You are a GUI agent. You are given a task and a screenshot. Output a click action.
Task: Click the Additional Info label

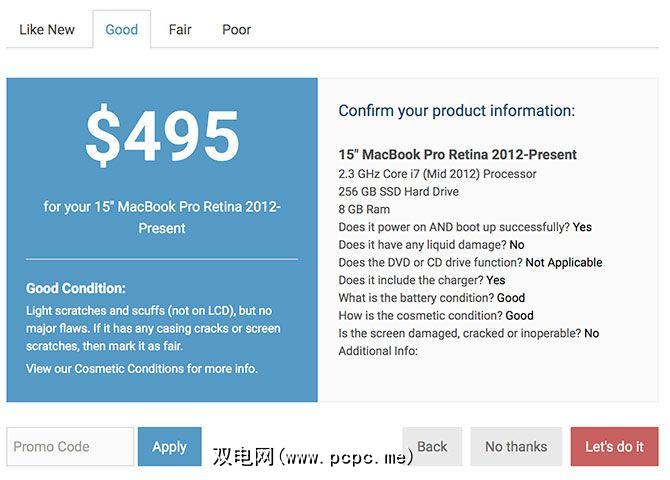377,351
